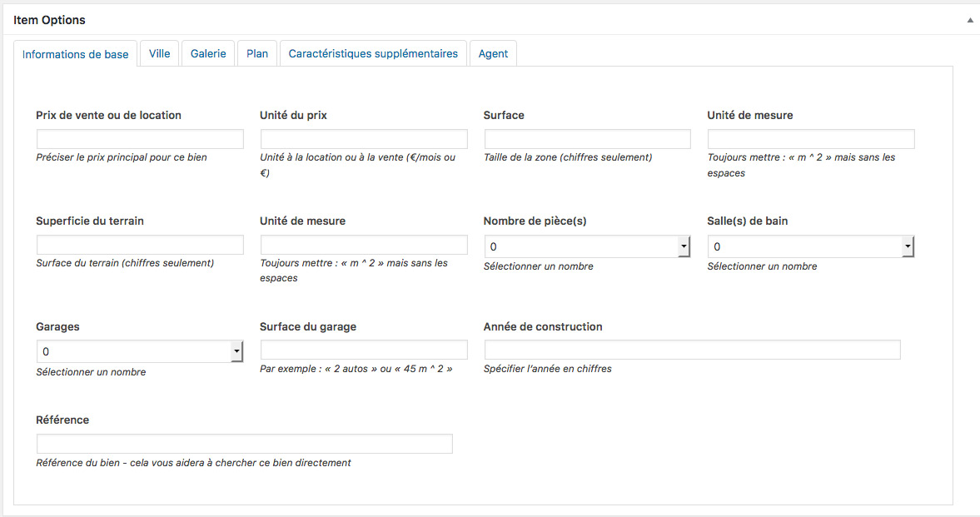Viewport: 980px width, 517px height.
Task: Switch to the Ville tab
Action: coord(159,53)
